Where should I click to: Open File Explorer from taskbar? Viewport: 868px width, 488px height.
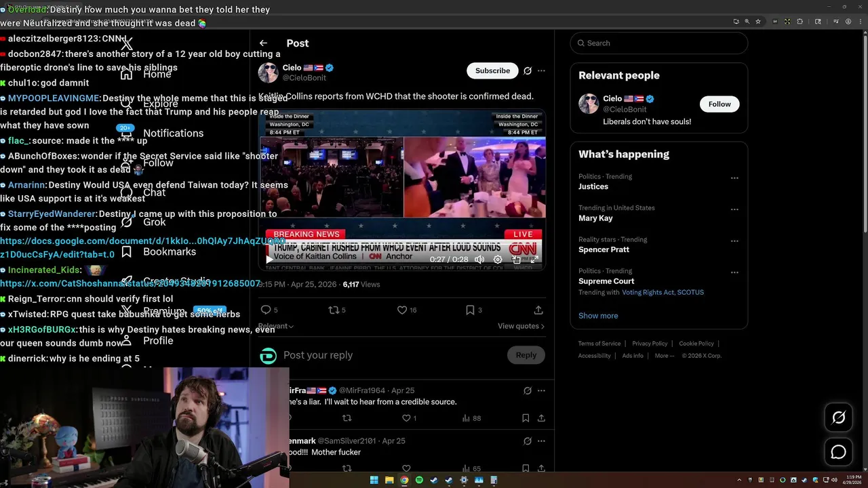point(389,481)
